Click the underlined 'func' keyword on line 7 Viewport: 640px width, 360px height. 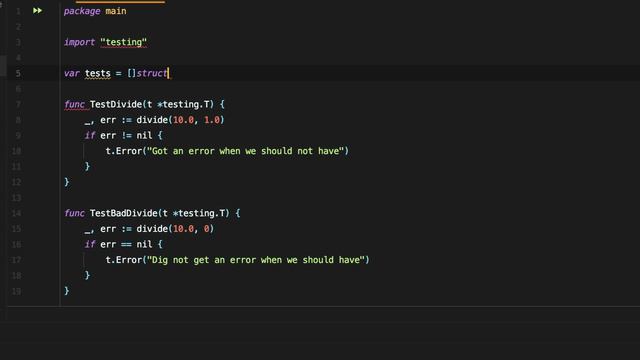coord(74,104)
